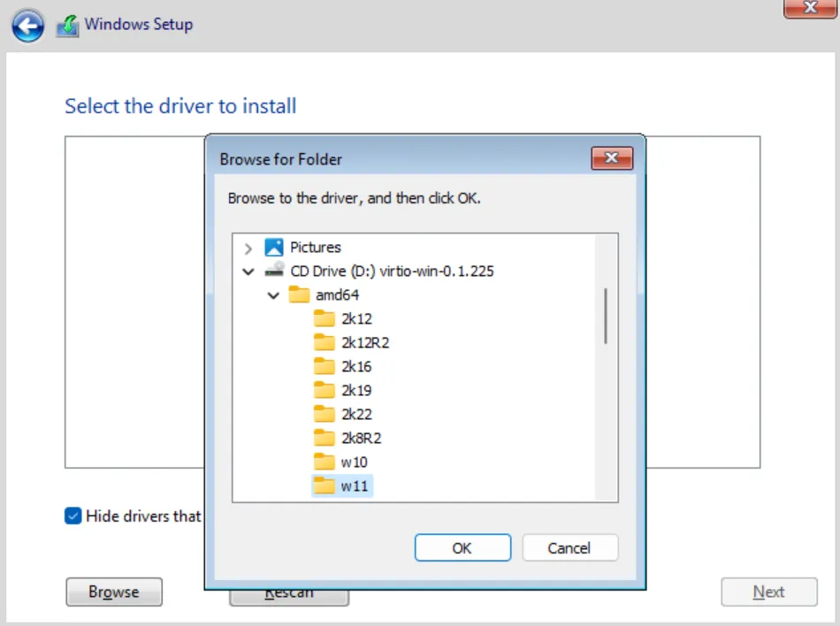840x626 pixels.
Task: Select the 2k12R2 folder icon
Action: tap(325, 343)
